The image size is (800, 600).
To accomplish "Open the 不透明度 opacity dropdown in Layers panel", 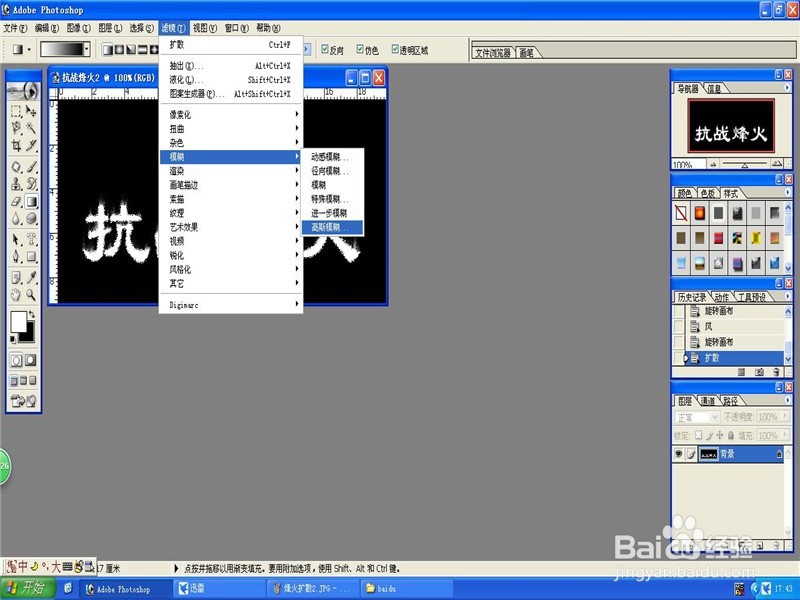I will click(786, 417).
